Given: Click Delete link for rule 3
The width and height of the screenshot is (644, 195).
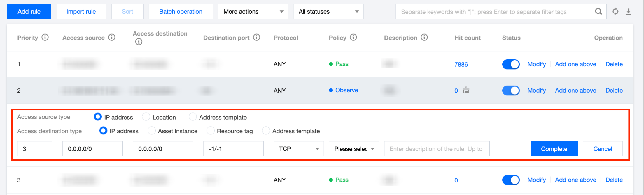Looking at the screenshot, I should pos(614,180).
